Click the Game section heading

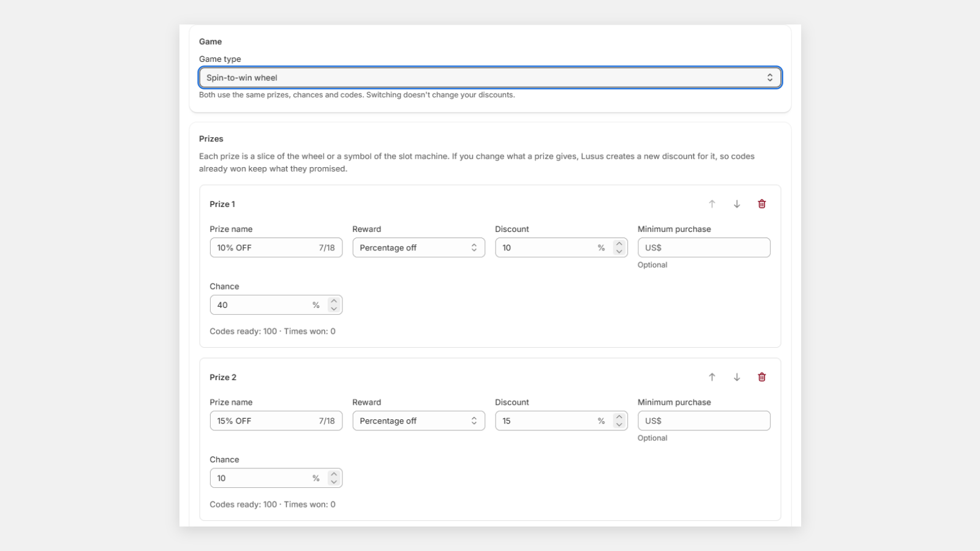click(x=210, y=42)
